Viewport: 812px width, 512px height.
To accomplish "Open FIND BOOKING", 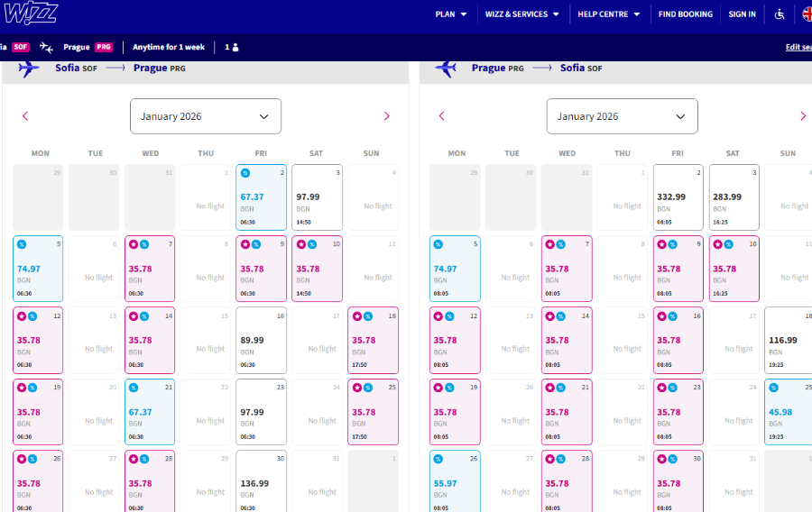I will (685, 14).
